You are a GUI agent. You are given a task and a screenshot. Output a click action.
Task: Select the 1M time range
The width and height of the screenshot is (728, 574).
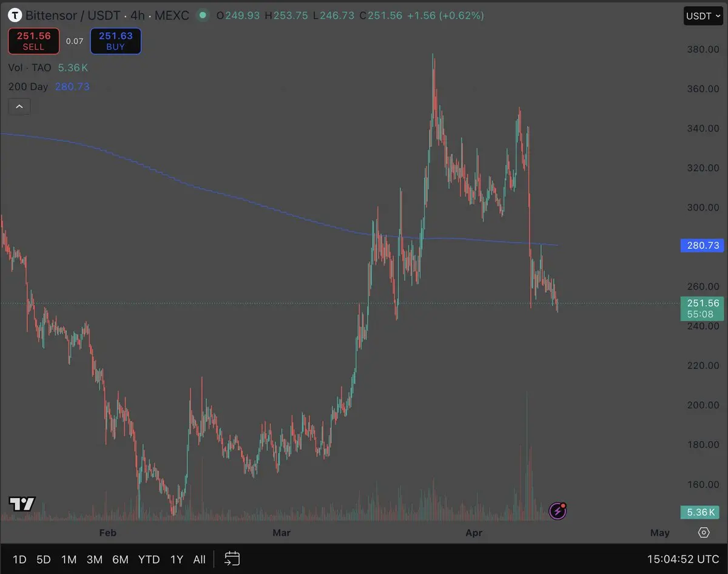69,559
